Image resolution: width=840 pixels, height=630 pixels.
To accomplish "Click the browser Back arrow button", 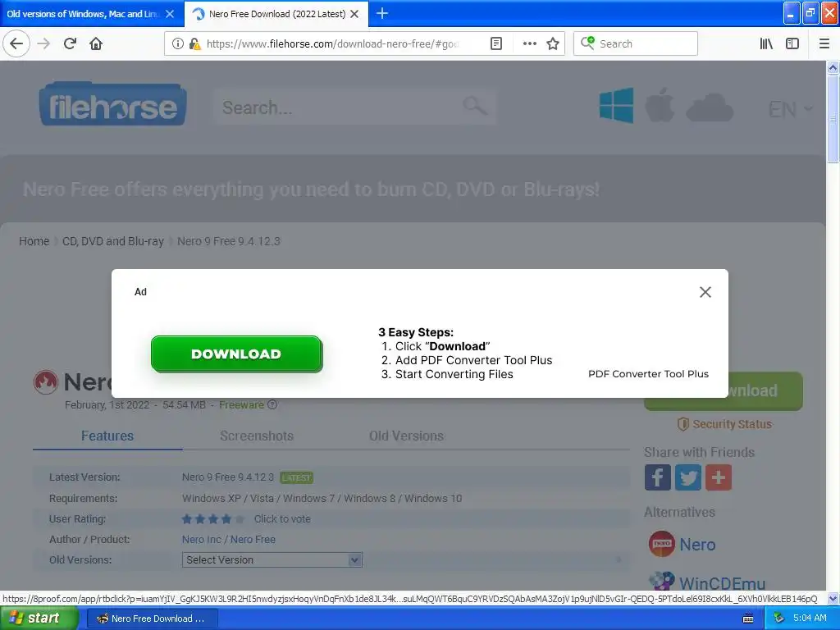I will [x=16, y=43].
